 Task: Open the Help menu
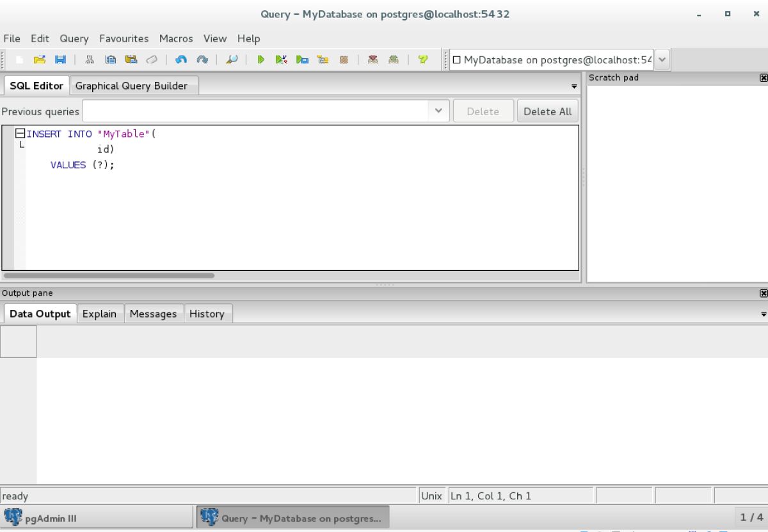click(x=248, y=38)
